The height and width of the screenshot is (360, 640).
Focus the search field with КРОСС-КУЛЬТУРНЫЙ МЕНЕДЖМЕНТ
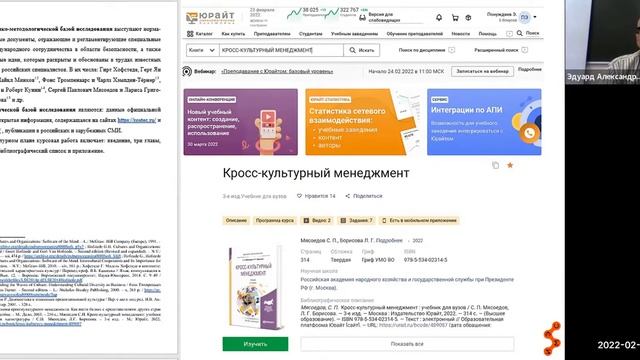(x=281, y=50)
